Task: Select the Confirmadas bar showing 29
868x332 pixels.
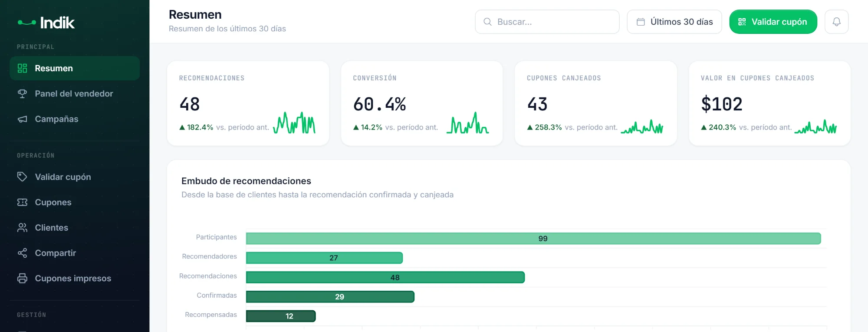Action: click(330, 297)
